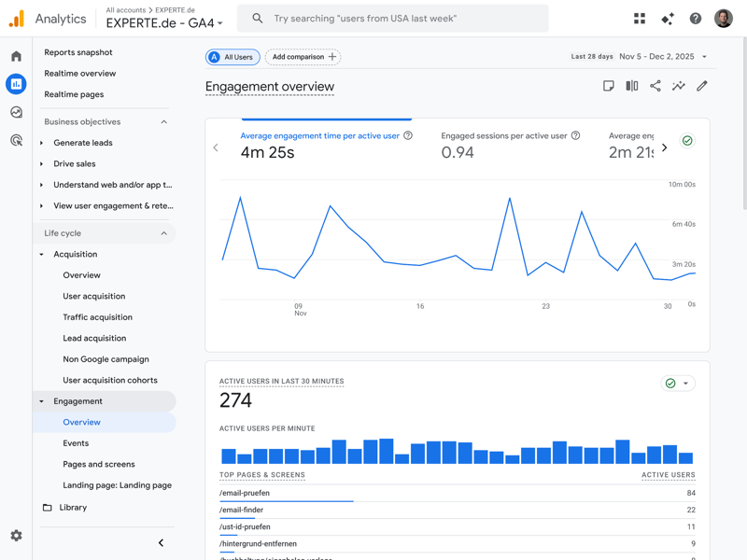Open the Realtime overview report

pyautogui.click(x=80, y=73)
